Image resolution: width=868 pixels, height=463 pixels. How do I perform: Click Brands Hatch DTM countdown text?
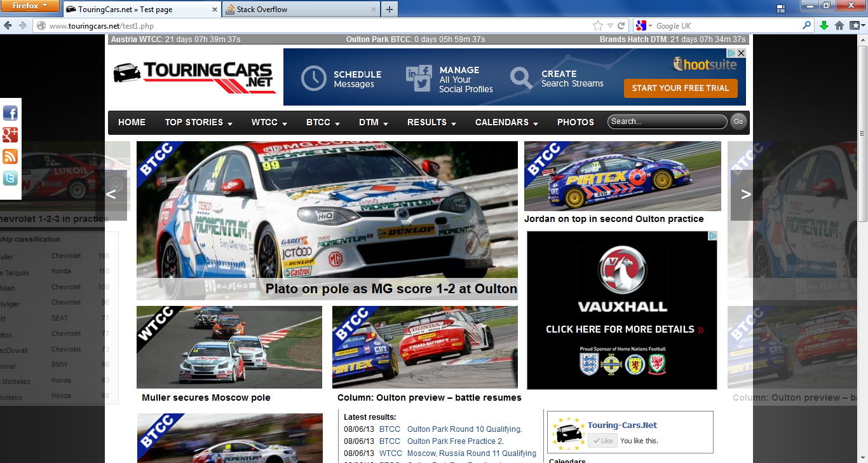coord(673,39)
